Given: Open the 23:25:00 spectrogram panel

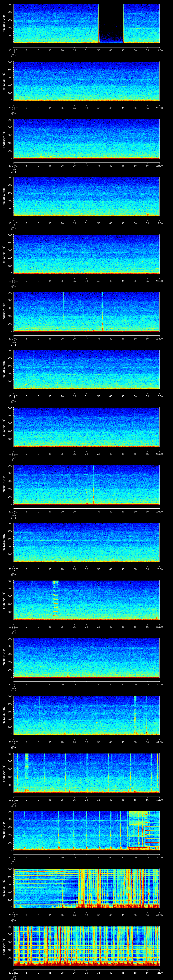Looking at the screenshot, I should tap(86, 427).
